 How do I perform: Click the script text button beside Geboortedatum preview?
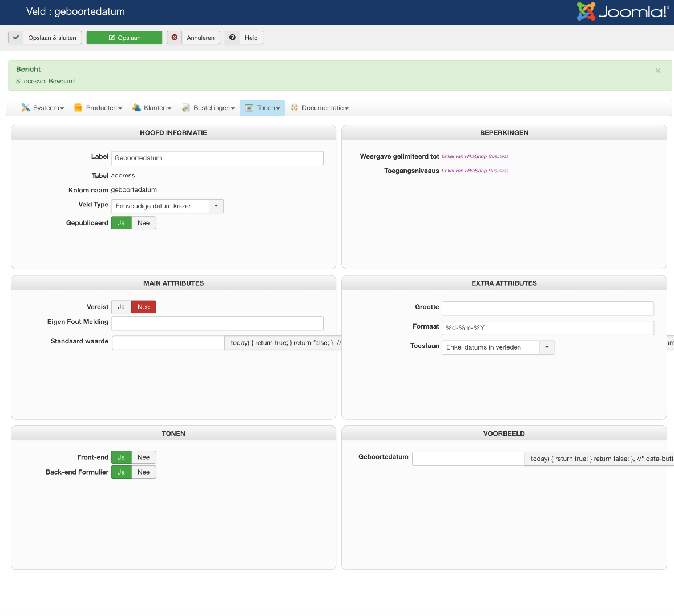[x=599, y=459]
